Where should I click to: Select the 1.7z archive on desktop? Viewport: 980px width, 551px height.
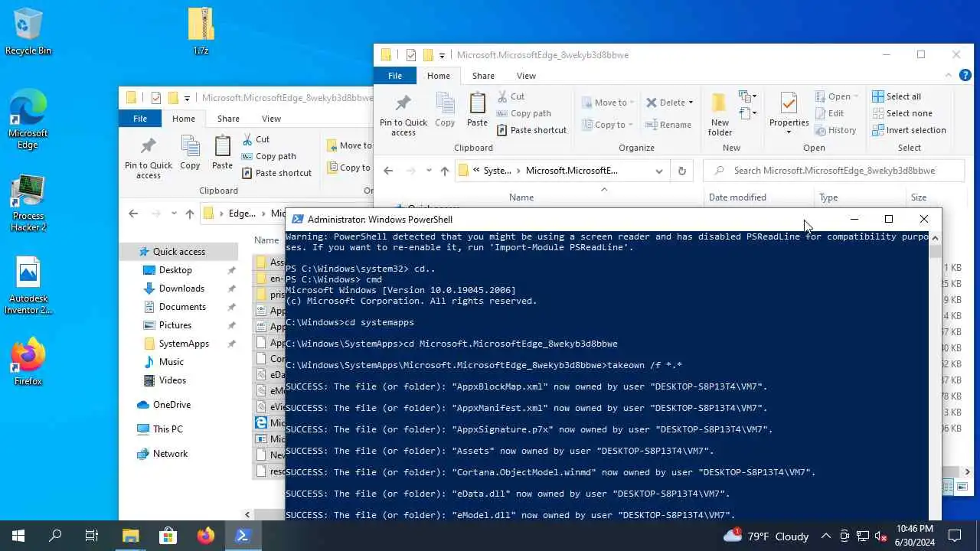coord(201,31)
